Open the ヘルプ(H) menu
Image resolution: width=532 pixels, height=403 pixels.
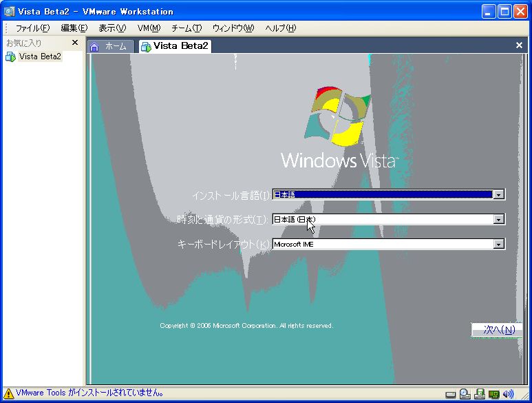pos(281,28)
